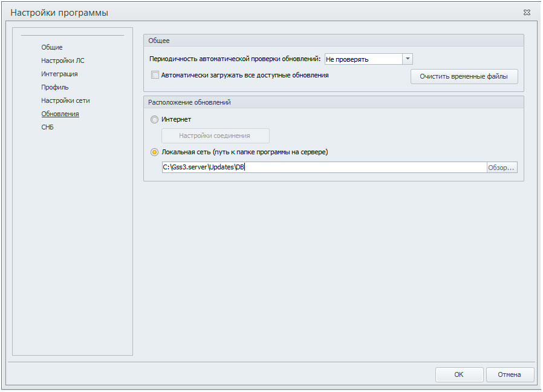Image resolution: width=543 pixels, height=392 pixels.
Task: Open the Настройки ЛС section
Action: (x=63, y=60)
